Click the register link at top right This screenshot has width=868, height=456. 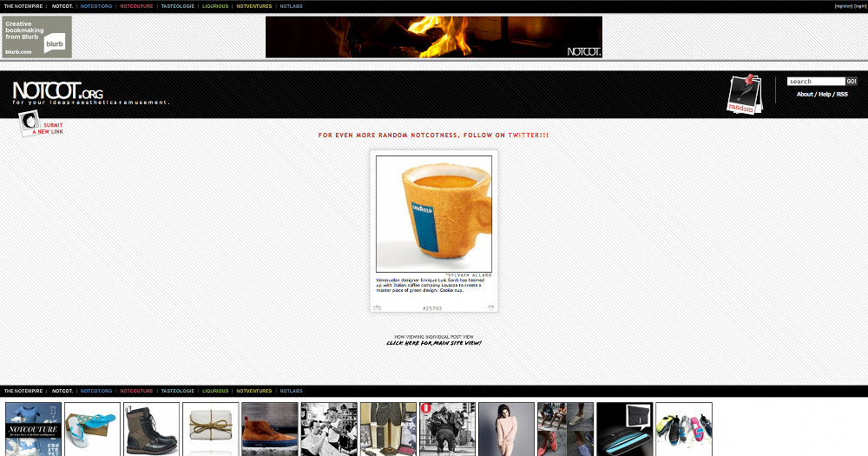coord(843,6)
